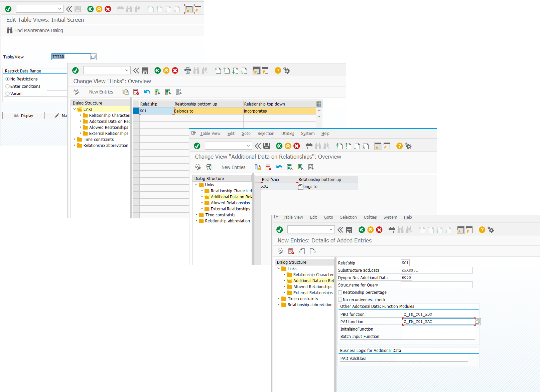Open the Table/View search help button
The width and height of the screenshot is (540, 392).
[94, 57]
